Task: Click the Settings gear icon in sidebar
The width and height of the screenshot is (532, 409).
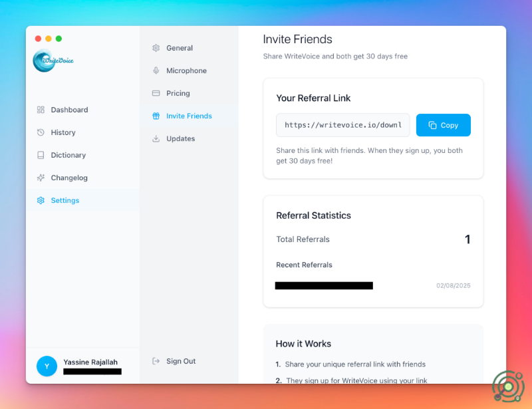Action: (41, 200)
